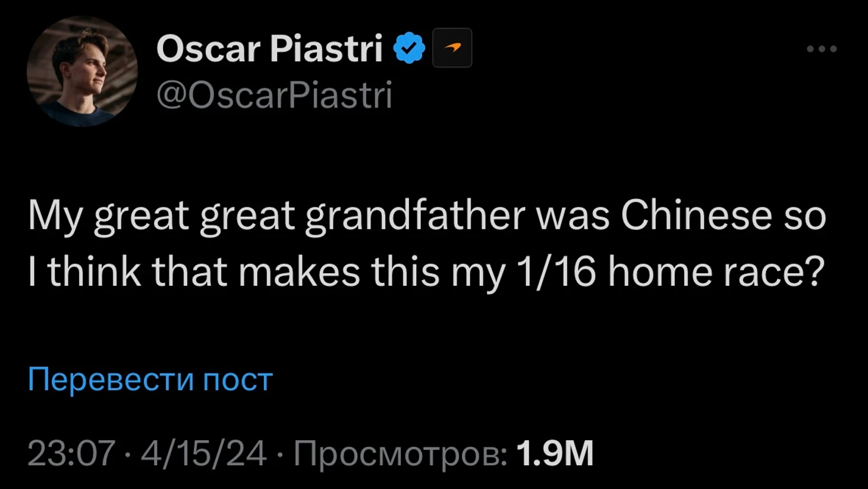Click the surname "Piastri" in the display name
This screenshot has height=489, width=868.
point(326,48)
